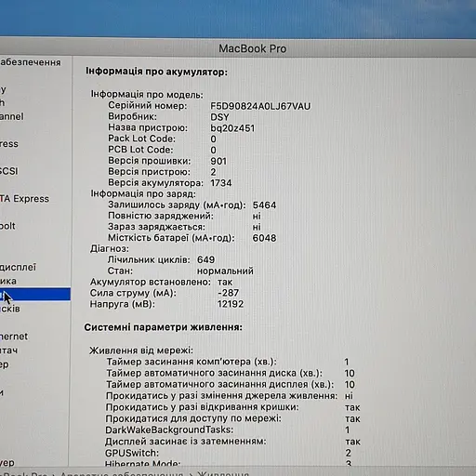
Task: Open the Thunderbolt sidebar entry ending in "bolt"
Action: pos(7,226)
